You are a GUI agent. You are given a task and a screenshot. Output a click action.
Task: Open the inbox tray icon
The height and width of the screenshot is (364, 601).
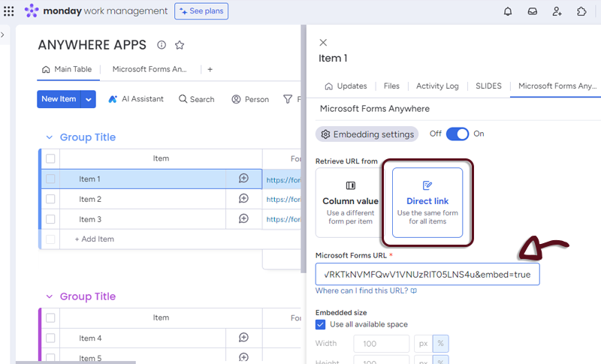point(532,11)
